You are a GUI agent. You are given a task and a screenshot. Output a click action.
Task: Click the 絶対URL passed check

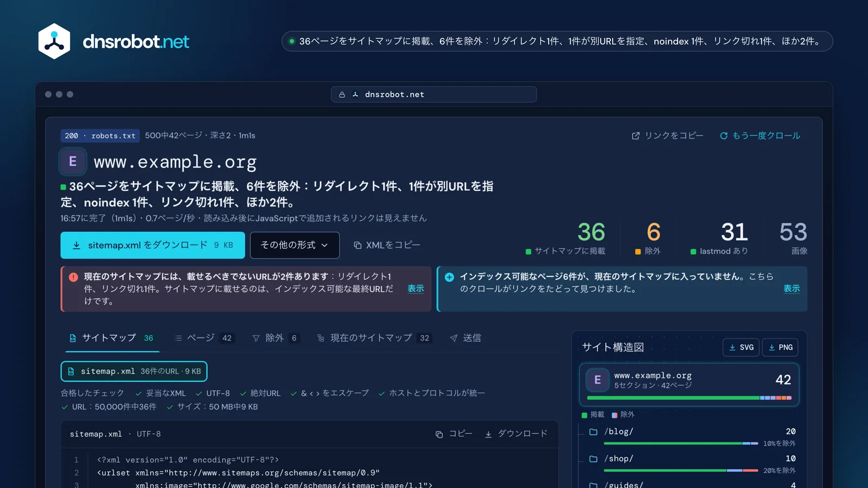(x=260, y=393)
